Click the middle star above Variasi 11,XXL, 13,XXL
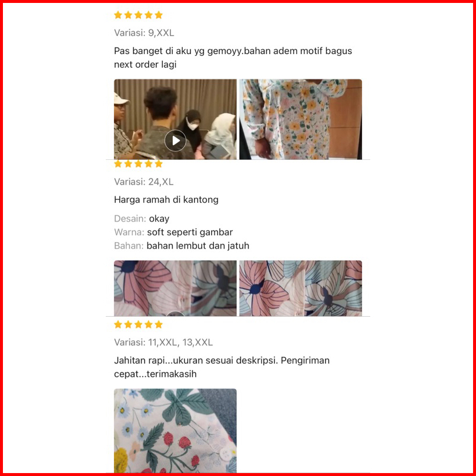This screenshot has width=476, height=476. pos(139,324)
